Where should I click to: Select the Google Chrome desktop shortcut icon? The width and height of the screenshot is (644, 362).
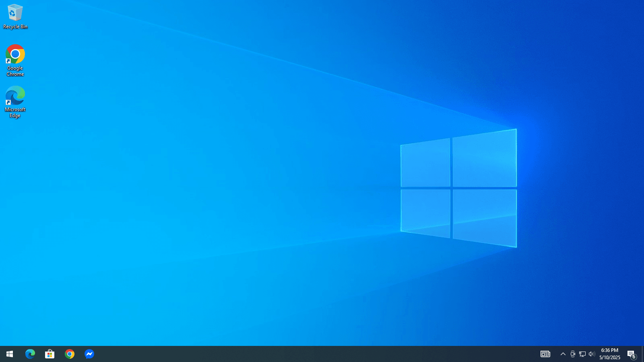(15, 54)
